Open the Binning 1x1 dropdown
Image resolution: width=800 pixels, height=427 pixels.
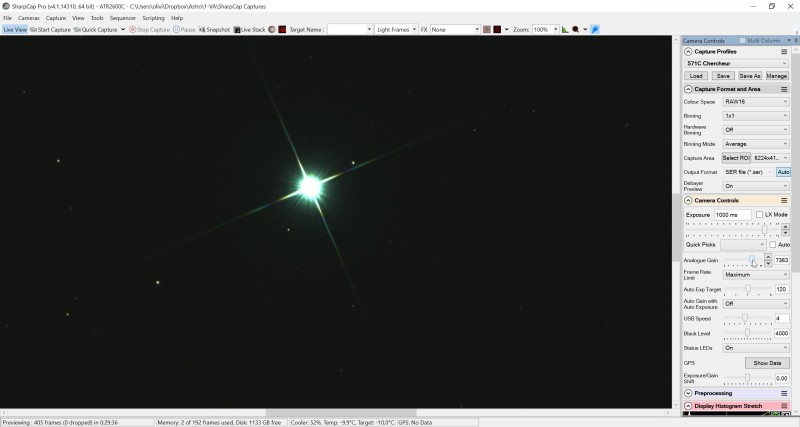coord(756,116)
